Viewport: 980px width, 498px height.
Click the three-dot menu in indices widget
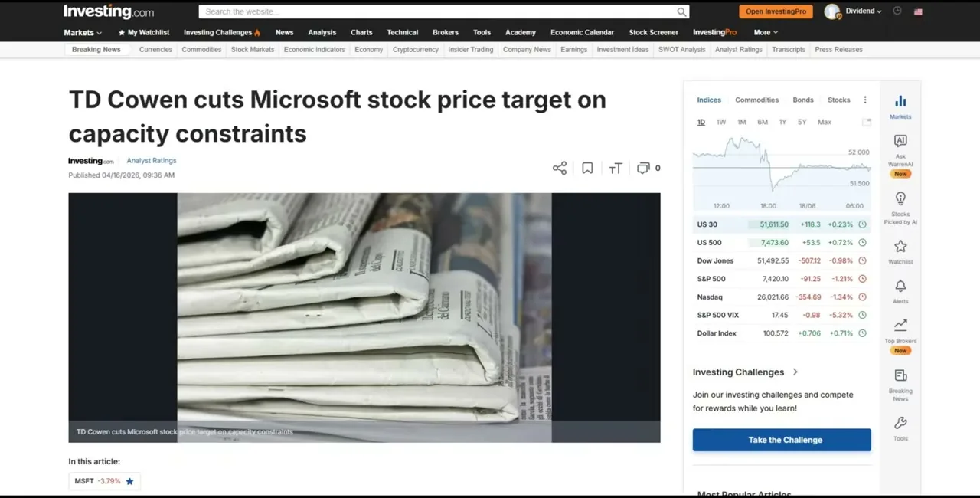(x=865, y=100)
